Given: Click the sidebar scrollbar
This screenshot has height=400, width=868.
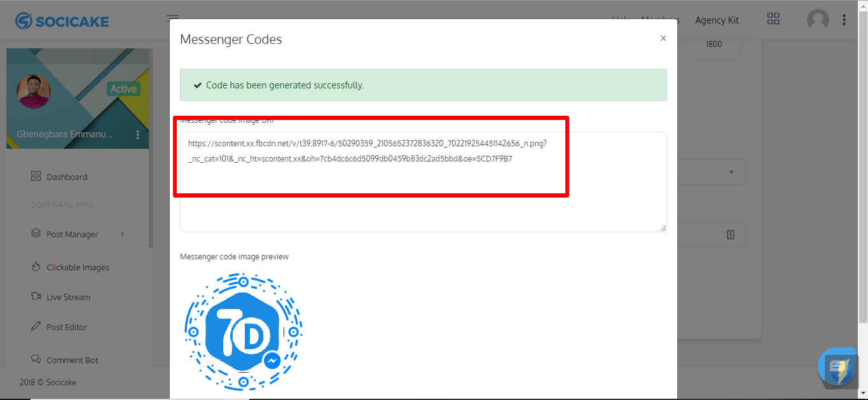Looking at the screenshot, I should 151,148.
